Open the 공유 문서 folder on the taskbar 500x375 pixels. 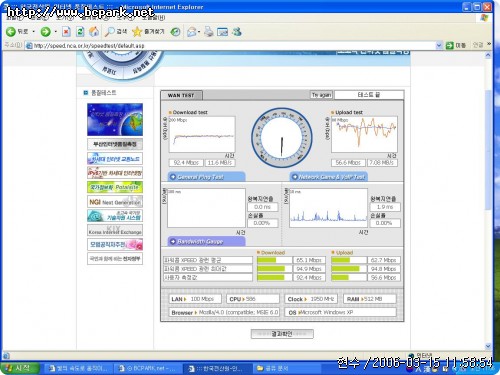[x=287, y=368]
